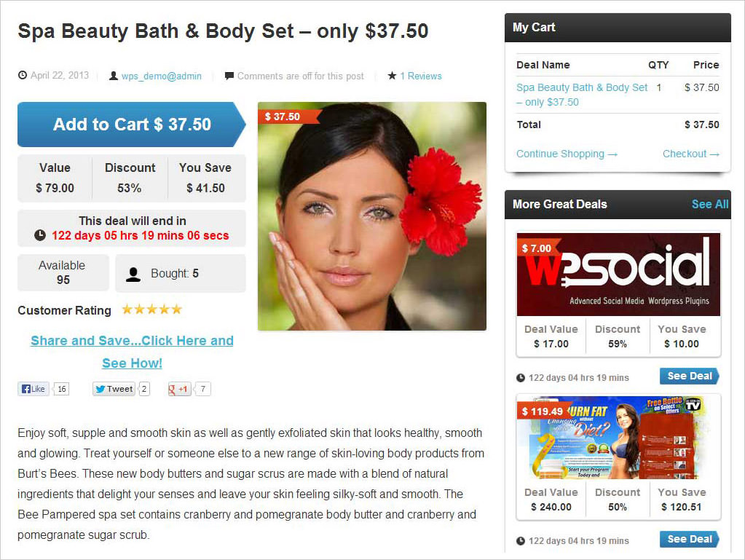Open the Spa Beauty Bath cart item link
Image resolution: width=745 pixels, height=560 pixels.
pos(582,95)
